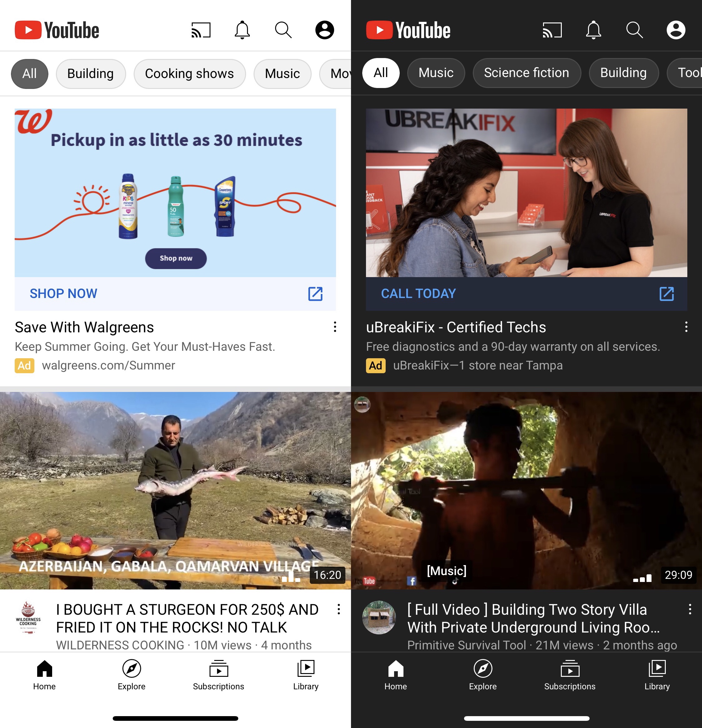
Task: Click the cast icon on right screen
Action: (552, 29)
